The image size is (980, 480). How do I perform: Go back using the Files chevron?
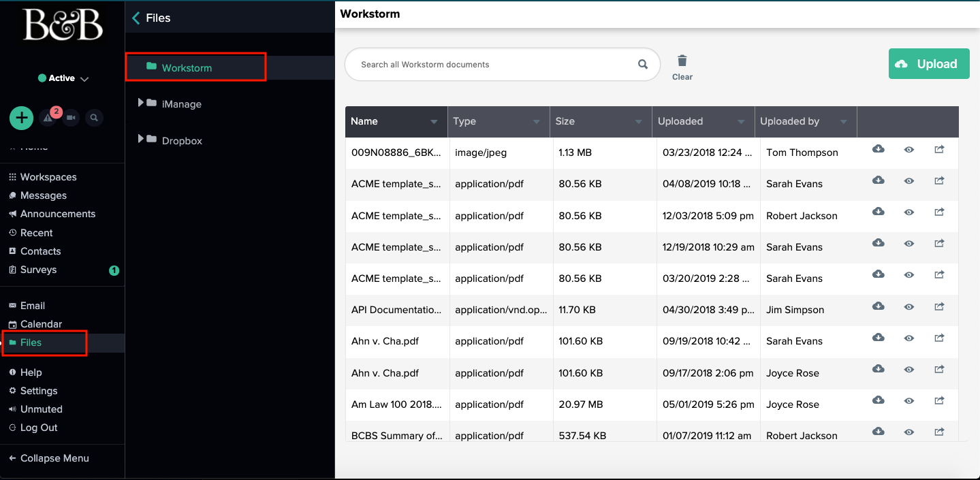point(136,18)
